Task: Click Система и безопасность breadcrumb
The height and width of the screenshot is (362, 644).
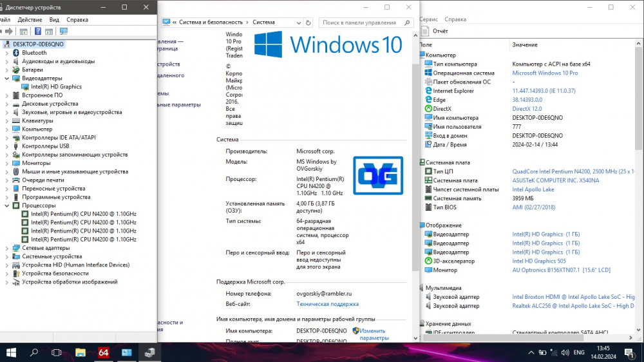Action: (211, 22)
